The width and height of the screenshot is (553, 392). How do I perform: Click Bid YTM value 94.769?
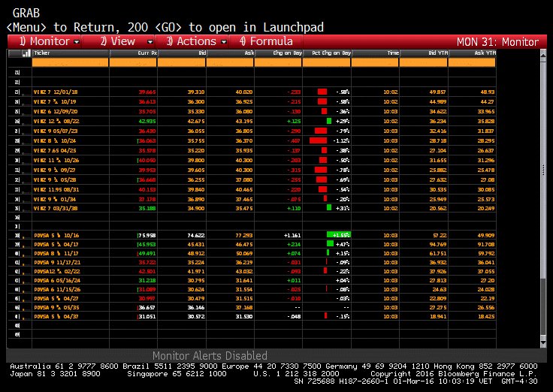point(438,244)
